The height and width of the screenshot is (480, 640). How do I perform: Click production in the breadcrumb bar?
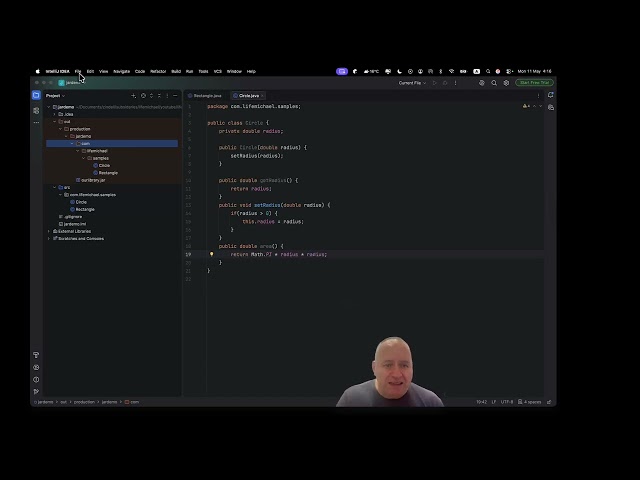click(x=84, y=402)
